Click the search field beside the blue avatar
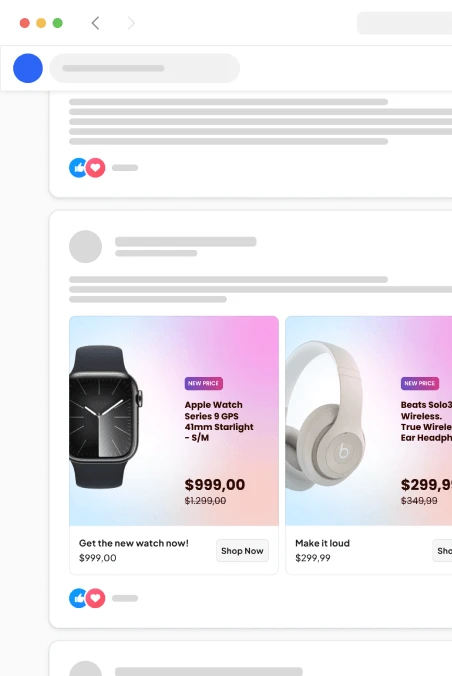Viewport: 452px width, 676px height. [144, 68]
